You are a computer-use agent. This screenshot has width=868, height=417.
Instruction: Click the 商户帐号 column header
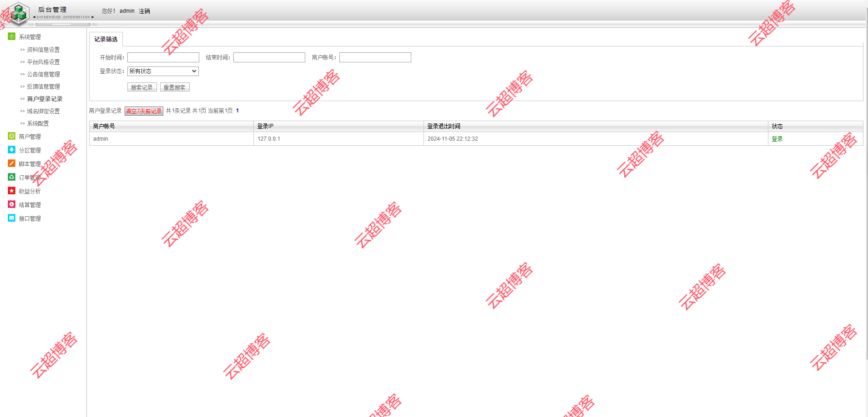[172, 126]
